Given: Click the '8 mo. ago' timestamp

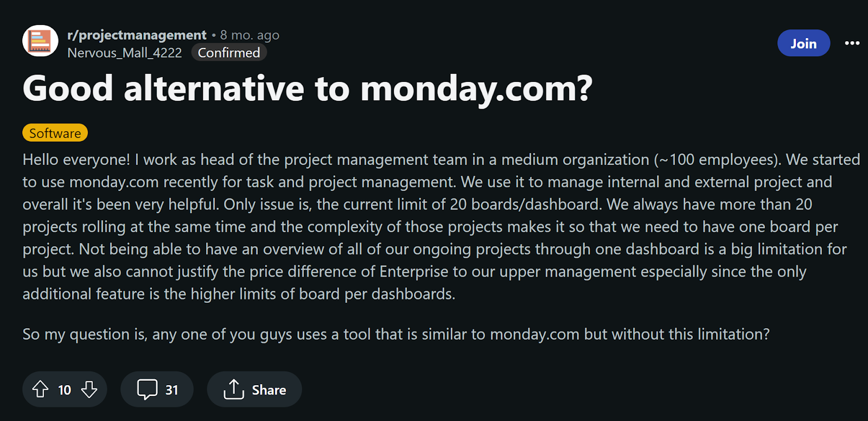Looking at the screenshot, I should tap(250, 35).
